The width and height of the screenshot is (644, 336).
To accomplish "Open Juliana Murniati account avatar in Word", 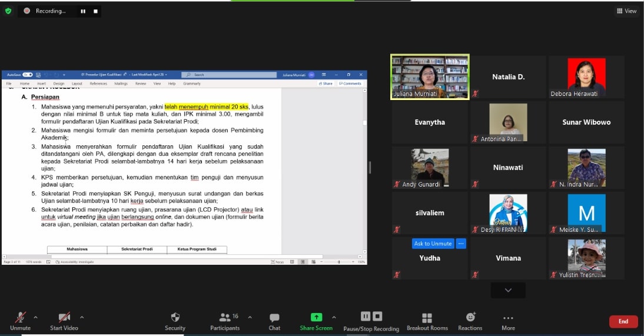I will 312,75.
